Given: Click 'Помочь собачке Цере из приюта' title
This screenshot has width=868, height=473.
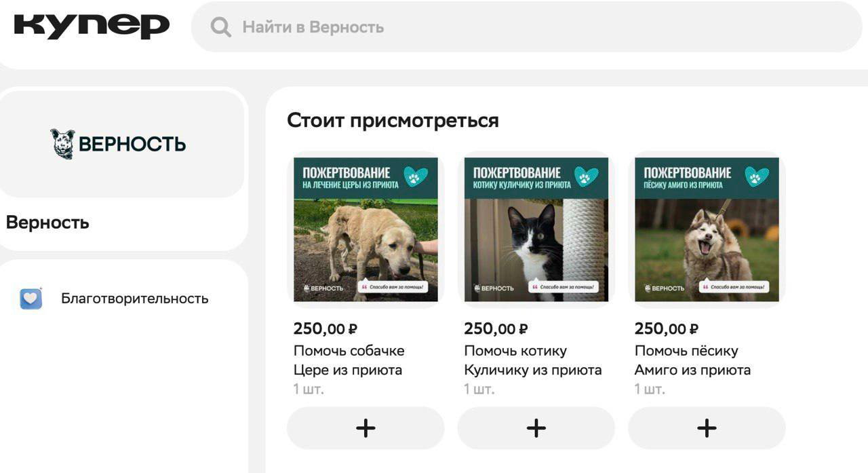Looking at the screenshot, I should (x=349, y=360).
